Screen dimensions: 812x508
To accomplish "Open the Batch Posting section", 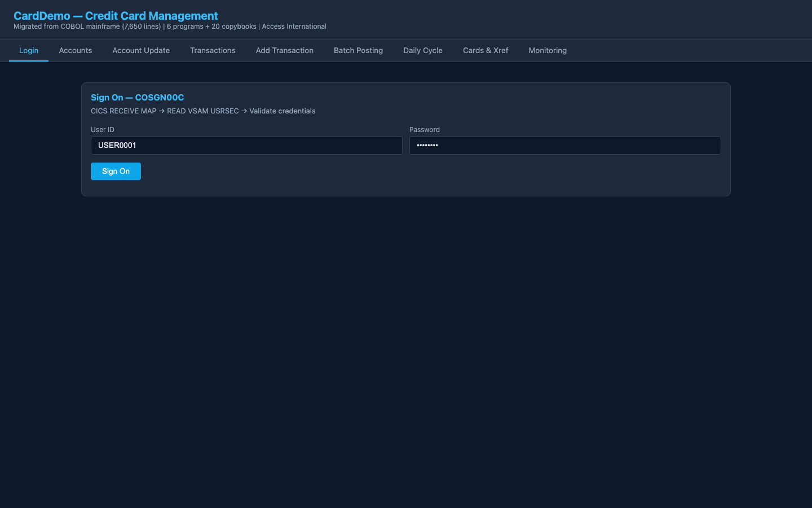I will (358, 50).
